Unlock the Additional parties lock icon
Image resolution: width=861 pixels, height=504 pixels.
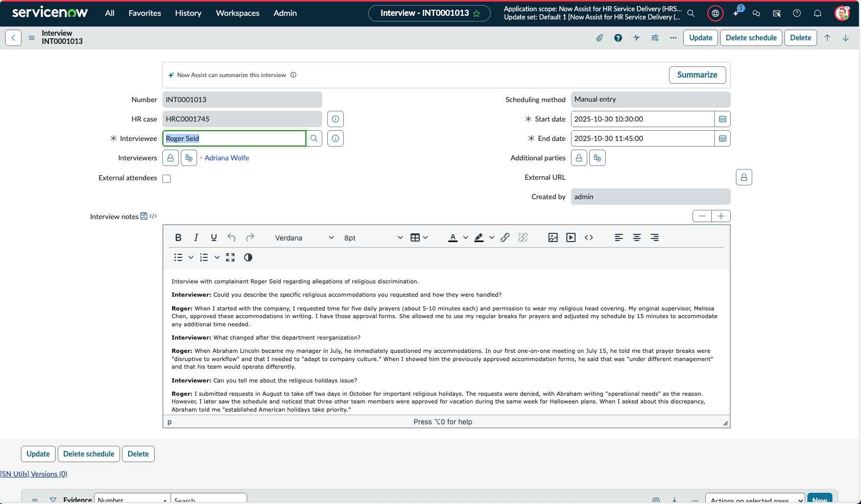[x=579, y=158]
